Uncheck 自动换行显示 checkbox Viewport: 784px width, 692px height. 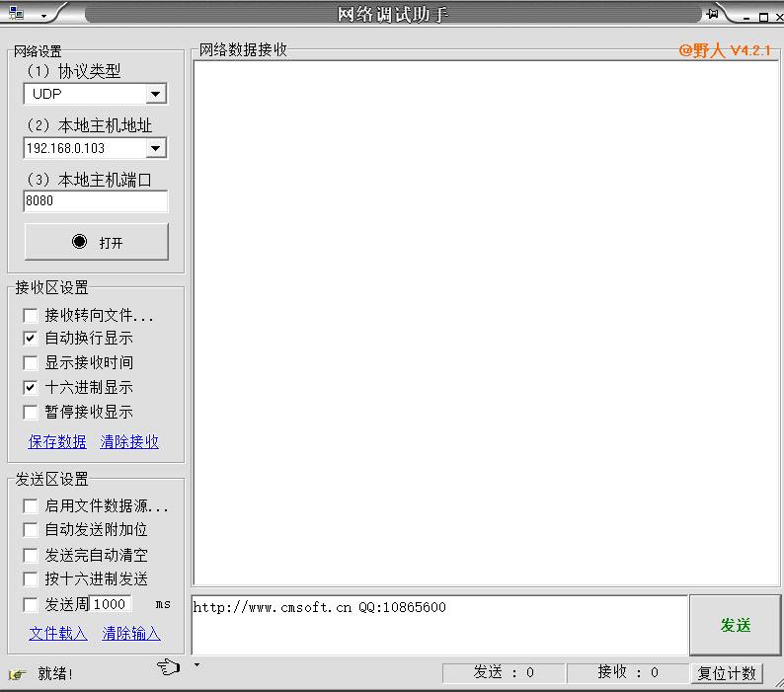coord(31,339)
